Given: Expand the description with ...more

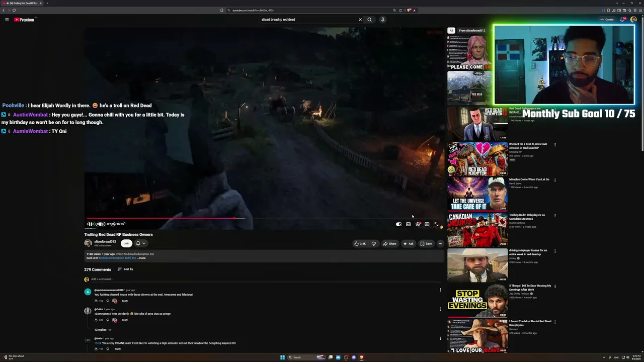Looking at the screenshot, I should click(141, 258).
